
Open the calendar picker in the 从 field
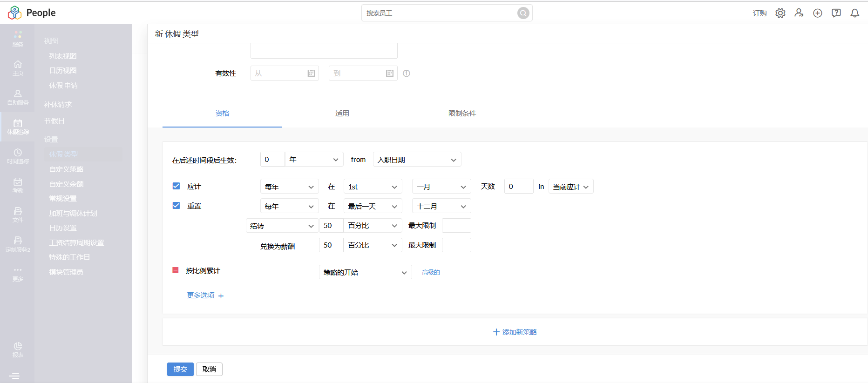click(311, 74)
